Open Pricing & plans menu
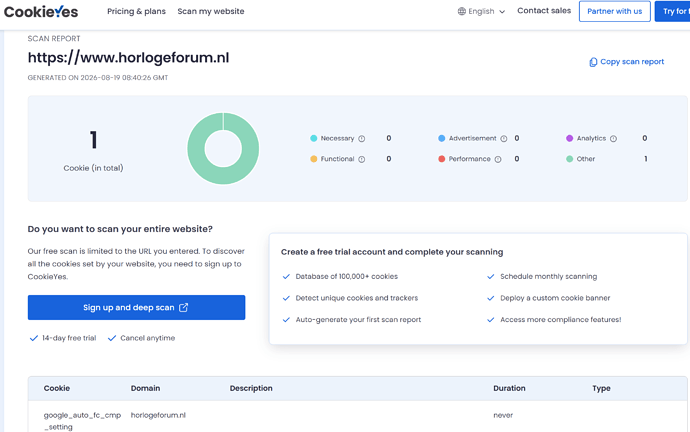The height and width of the screenshot is (432, 690). (x=136, y=11)
